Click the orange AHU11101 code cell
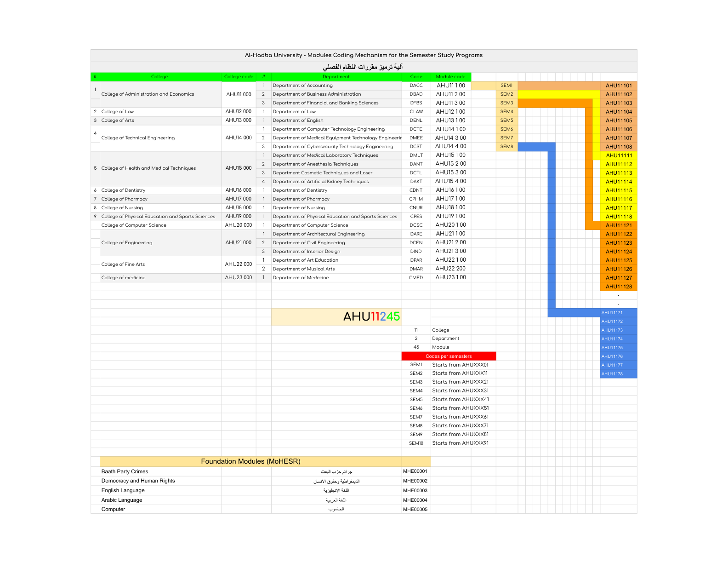Viewport: 728px width, 563px height. point(619,86)
